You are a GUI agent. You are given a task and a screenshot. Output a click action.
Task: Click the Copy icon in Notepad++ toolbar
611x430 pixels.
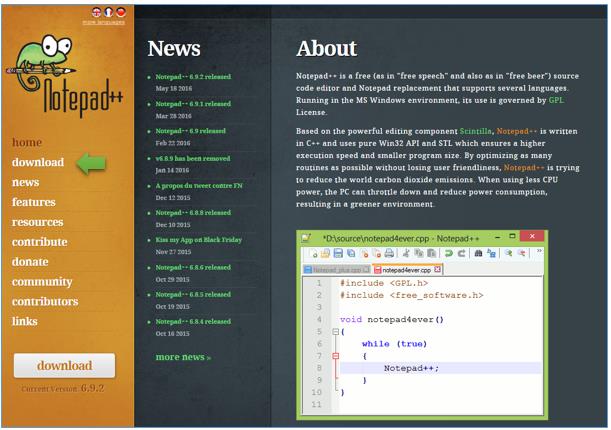point(419,254)
